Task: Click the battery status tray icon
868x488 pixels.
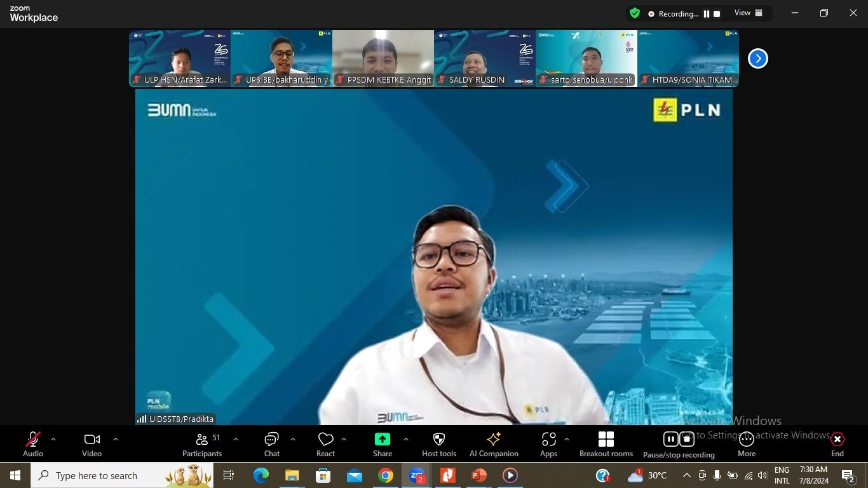Action: pyautogui.click(x=732, y=475)
